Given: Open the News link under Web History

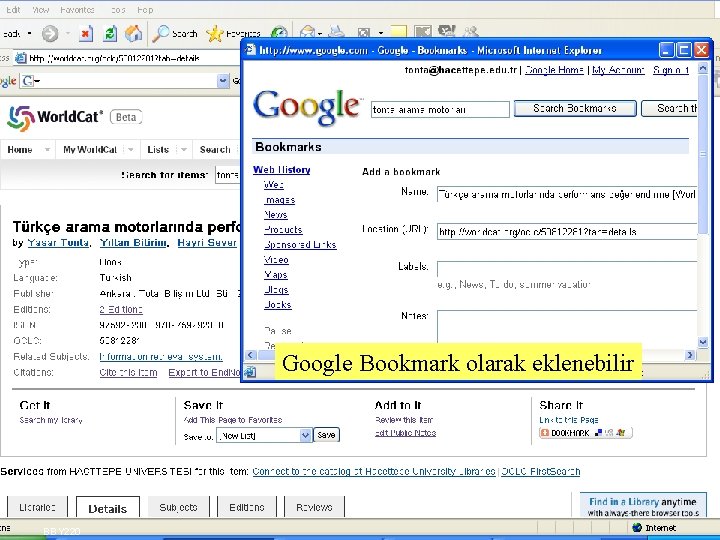Looking at the screenshot, I should (276, 214).
